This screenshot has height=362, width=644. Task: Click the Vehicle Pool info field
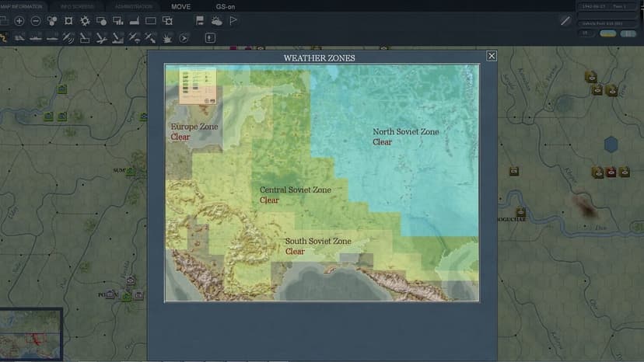[606, 24]
